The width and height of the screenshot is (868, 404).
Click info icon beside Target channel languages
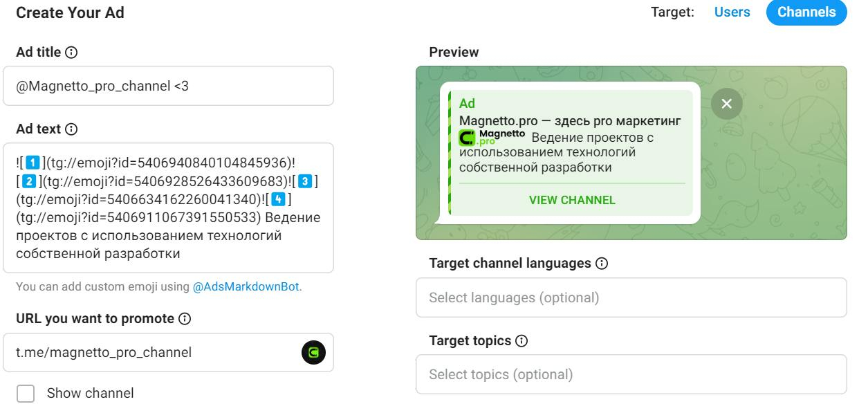pos(602,264)
